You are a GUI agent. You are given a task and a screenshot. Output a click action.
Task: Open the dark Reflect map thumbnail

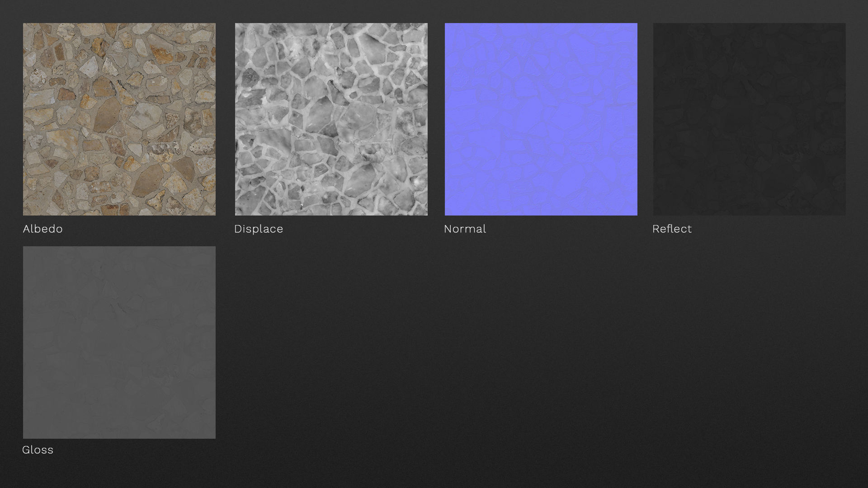coord(749,119)
